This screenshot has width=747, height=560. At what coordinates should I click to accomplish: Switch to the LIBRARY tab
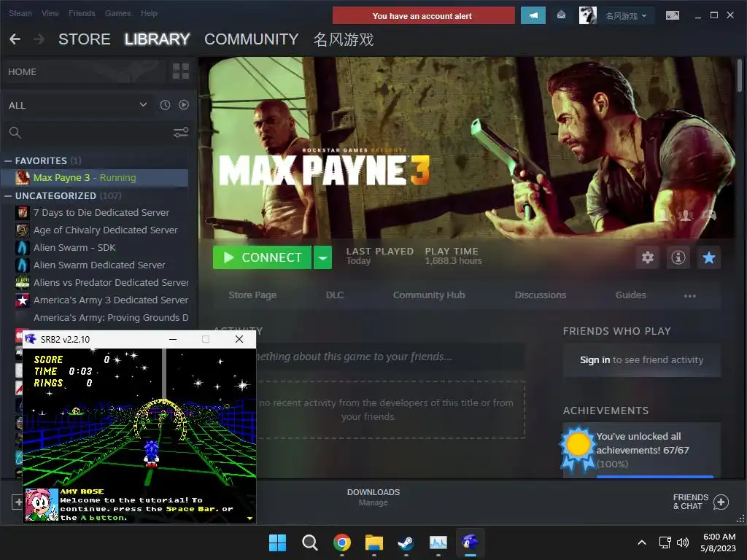(158, 39)
